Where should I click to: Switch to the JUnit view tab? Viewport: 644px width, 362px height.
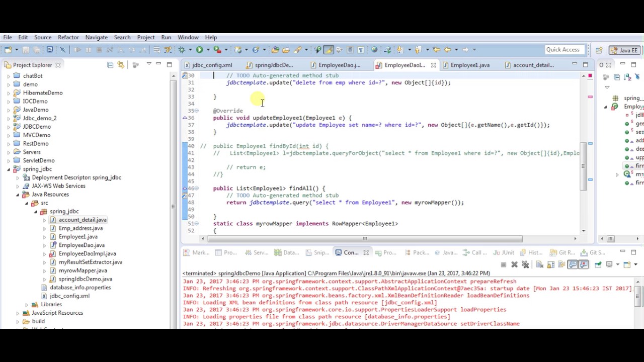[x=504, y=252]
